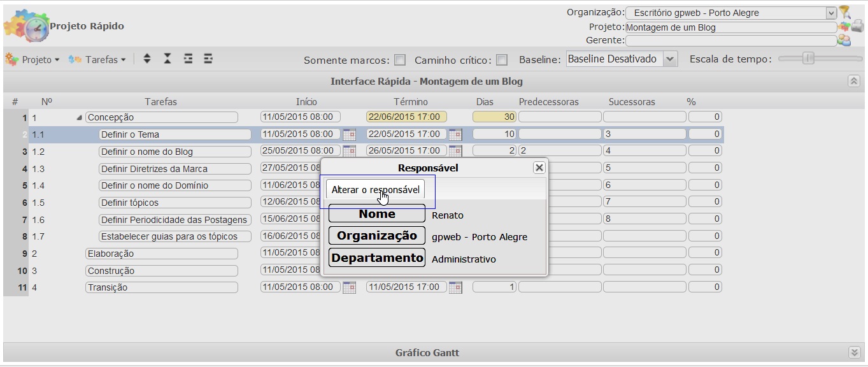The height and width of the screenshot is (367, 868).
Task: Expand the Gráfico Gantt panel
Action: click(x=854, y=352)
